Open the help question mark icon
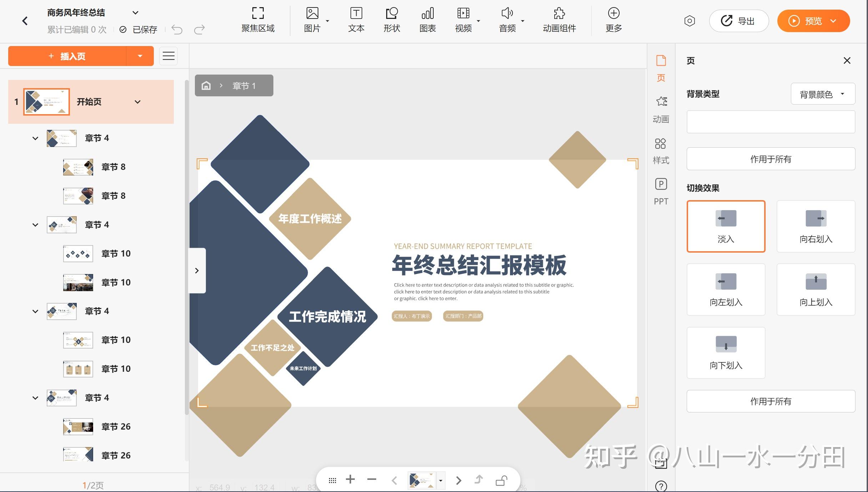868x492 pixels. (661, 486)
